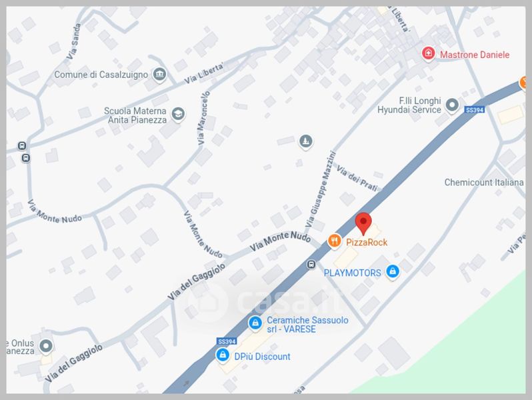Click the SS394 road shield above DPiù Discount
The image size is (532, 400).
(x=227, y=341)
